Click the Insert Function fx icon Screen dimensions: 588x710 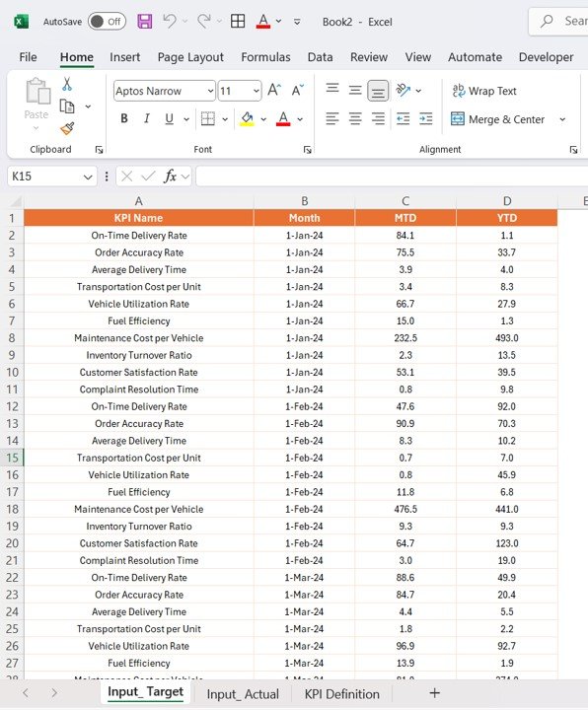[x=171, y=177]
